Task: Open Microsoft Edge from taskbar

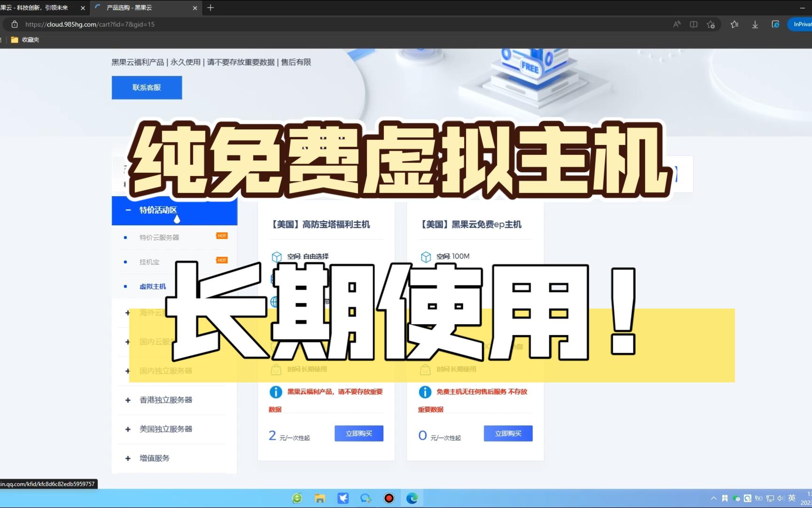Action: pyautogui.click(x=412, y=498)
